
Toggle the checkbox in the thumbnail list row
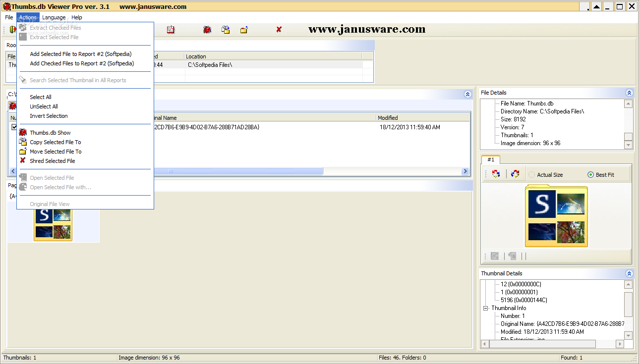coord(14,127)
